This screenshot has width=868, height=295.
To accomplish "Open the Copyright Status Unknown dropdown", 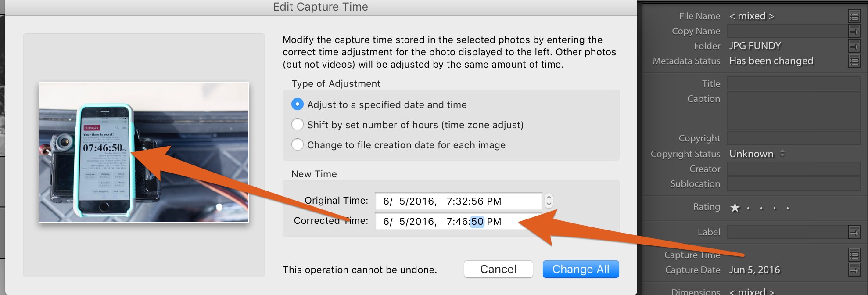I will [757, 154].
